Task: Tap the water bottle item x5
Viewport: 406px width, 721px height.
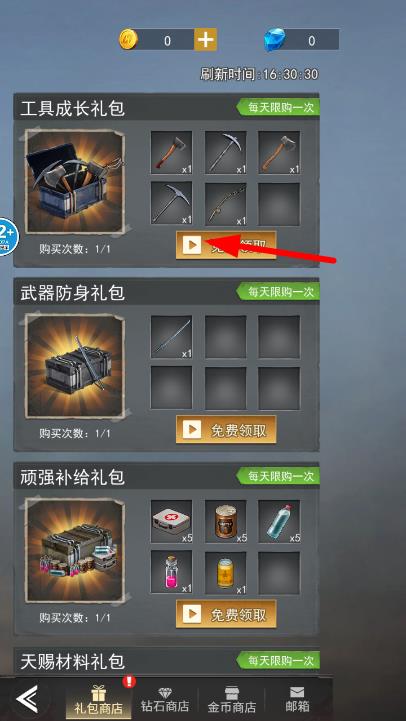Action: [279, 521]
